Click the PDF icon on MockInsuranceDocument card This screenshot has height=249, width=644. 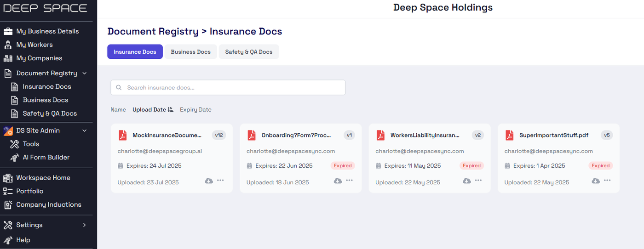click(123, 136)
